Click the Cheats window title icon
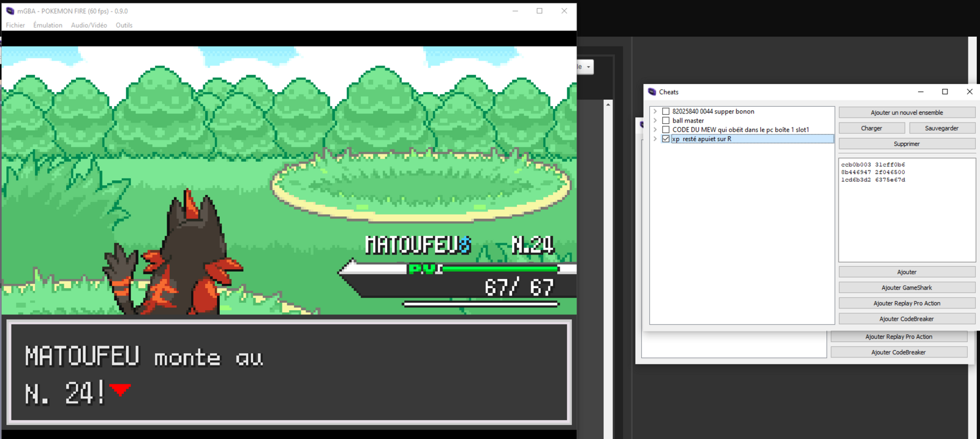Image resolution: width=980 pixels, height=439 pixels. [x=652, y=92]
